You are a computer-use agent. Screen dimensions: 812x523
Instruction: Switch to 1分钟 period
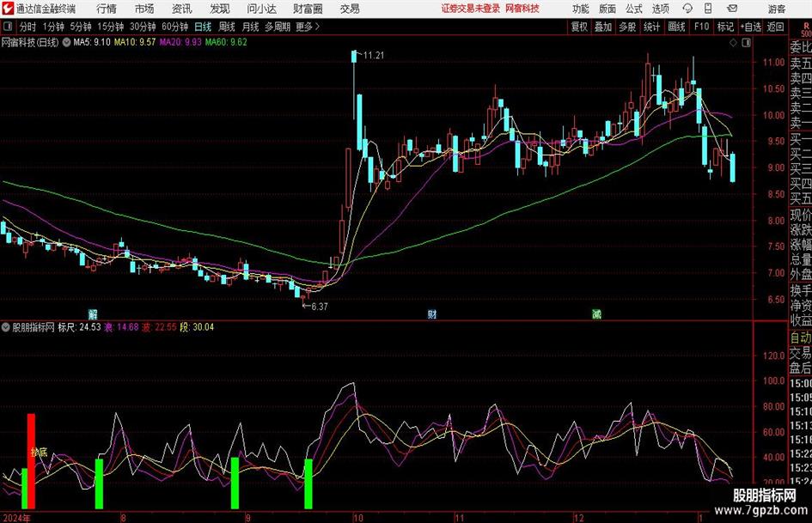[53, 27]
